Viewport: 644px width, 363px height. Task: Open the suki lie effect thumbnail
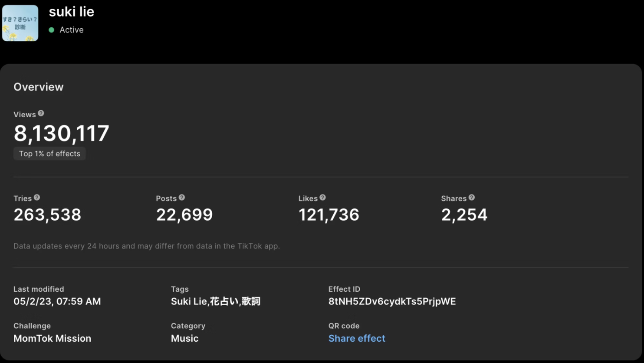point(20,23)
